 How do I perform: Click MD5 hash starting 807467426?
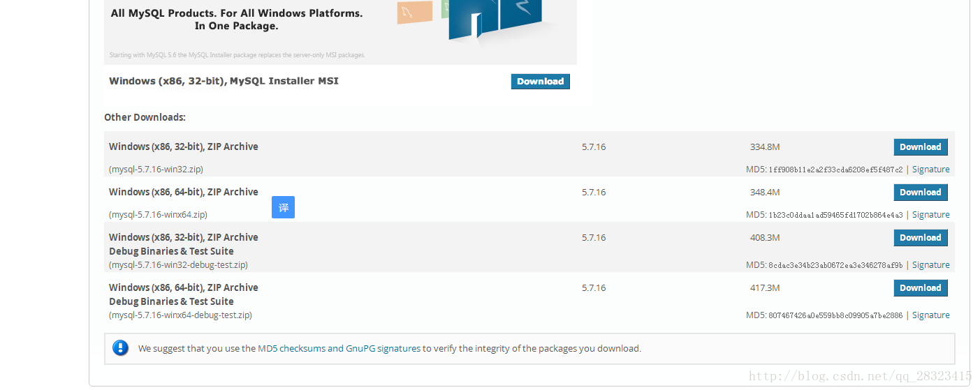tap(835, 315)
